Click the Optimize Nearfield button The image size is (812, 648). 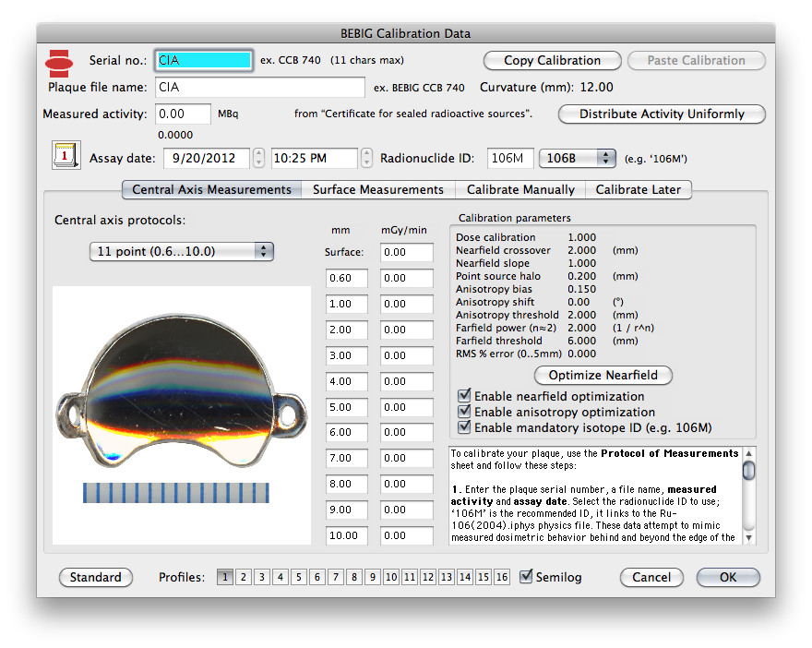pyautogui.click(x=603, y=375)
